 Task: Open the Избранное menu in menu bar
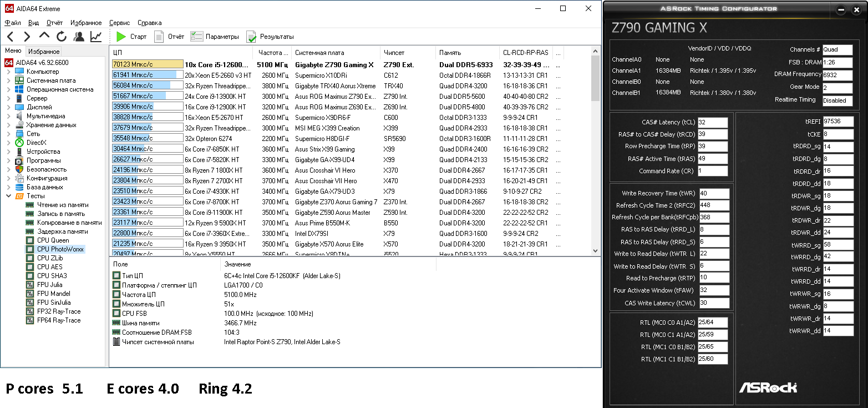[86, 23]
